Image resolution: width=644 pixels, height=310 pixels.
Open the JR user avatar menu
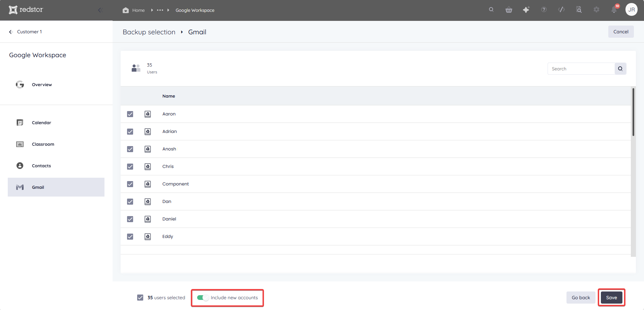[632, 9]
